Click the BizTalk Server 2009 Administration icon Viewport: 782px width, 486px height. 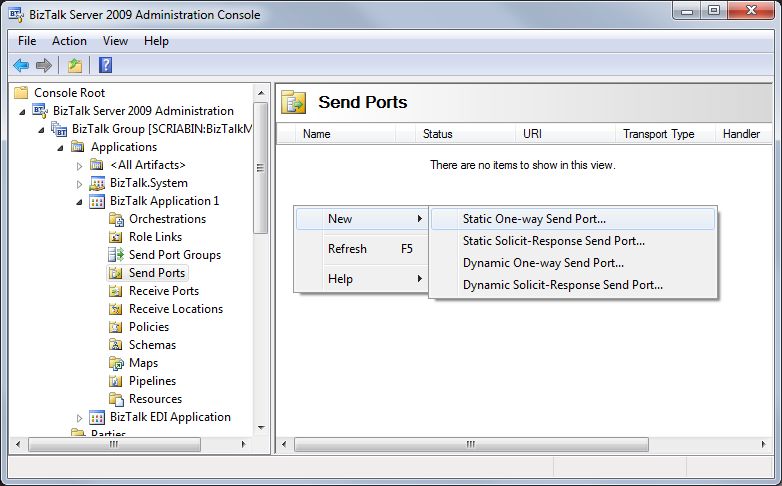[x=40, y=110]
